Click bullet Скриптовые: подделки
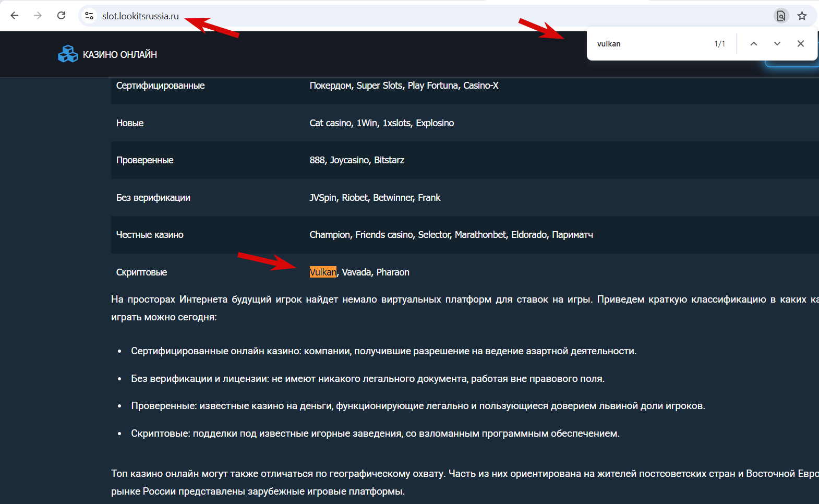The height and width of the screenshot is (504, 819). pos(375,434)
